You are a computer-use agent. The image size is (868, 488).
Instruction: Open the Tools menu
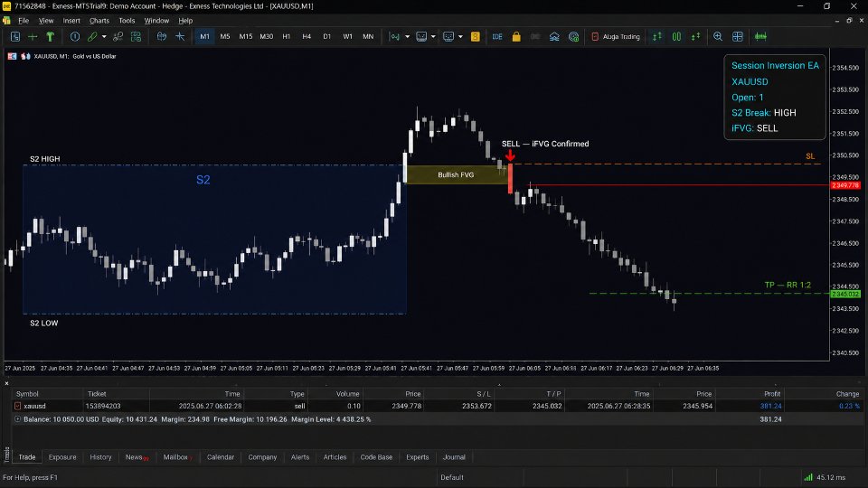click(127, 21)
